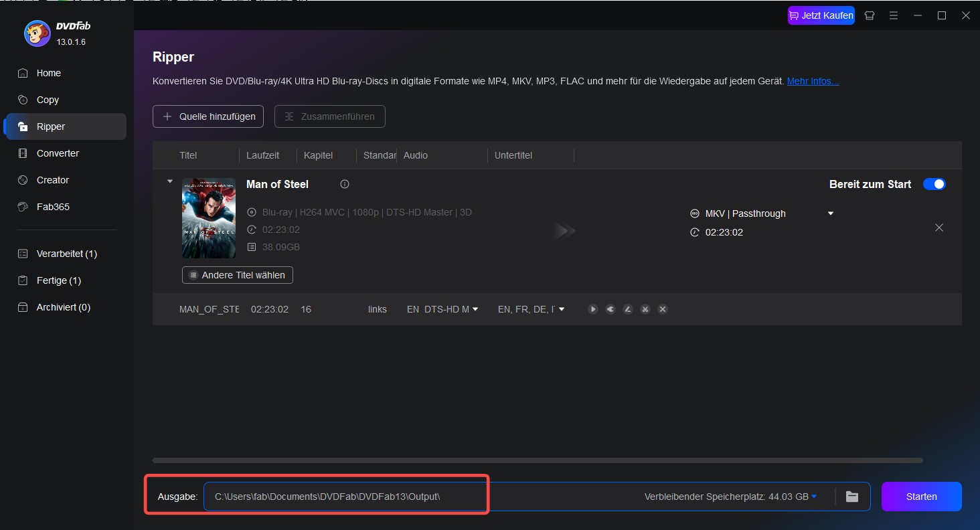
Task: Click Quelle hinzufügen button
Action: [208, 116]
